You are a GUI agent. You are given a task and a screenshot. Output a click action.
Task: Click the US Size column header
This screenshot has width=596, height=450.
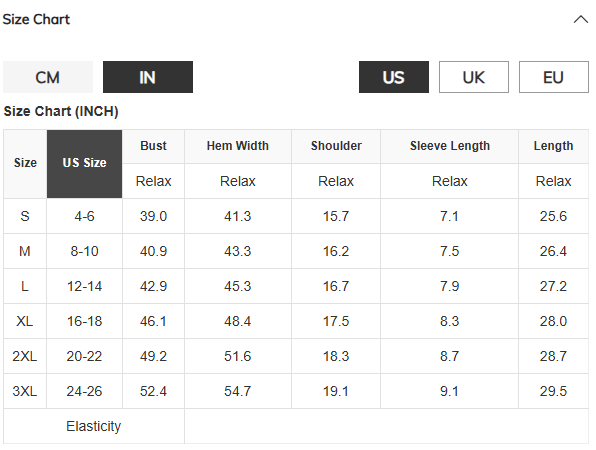pos(84,164)
